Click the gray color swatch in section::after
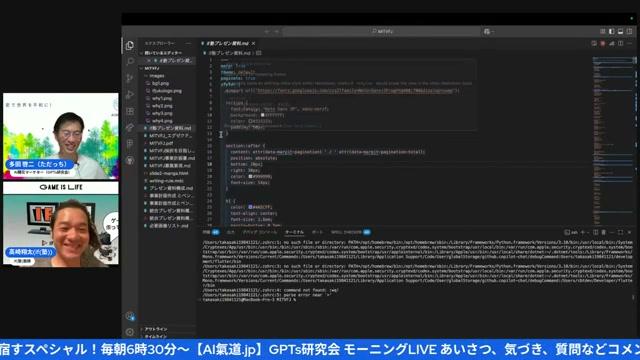The image size is (640, 360). point(250,176)
